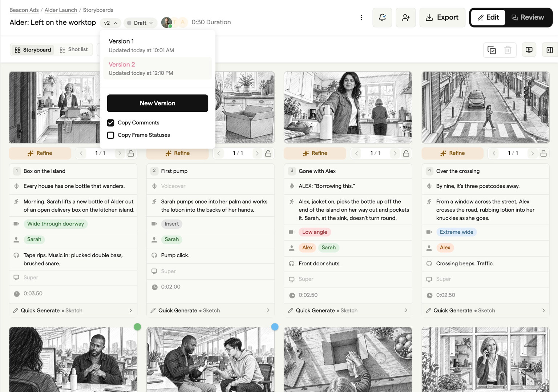This screenshot has width=558, height=392.
Task: Open the Alder Launch breadcrumb link
Action: coord(61,10)
